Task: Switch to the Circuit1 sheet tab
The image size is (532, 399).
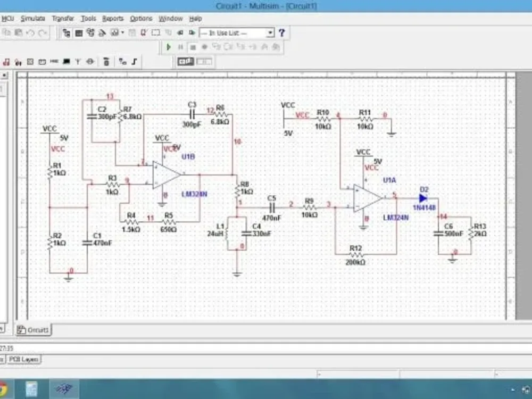Action: pos(33,330)
